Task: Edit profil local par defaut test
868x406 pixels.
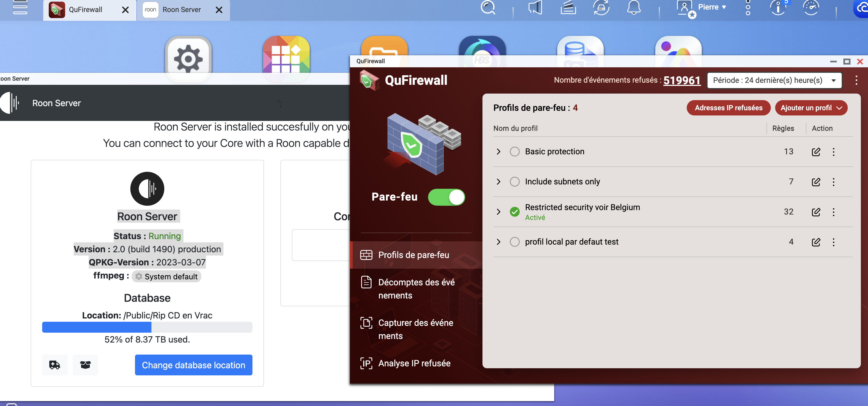Action: (x=816, y=242)
